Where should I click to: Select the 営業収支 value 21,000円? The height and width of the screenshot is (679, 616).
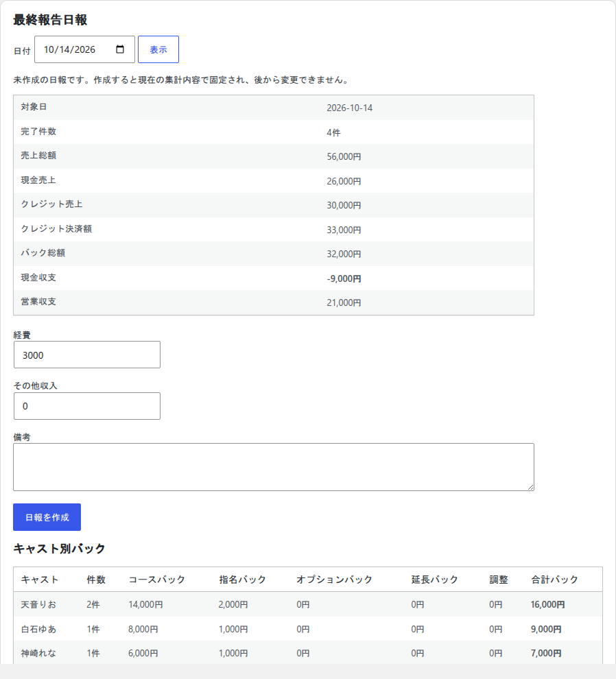pos(344,302)
